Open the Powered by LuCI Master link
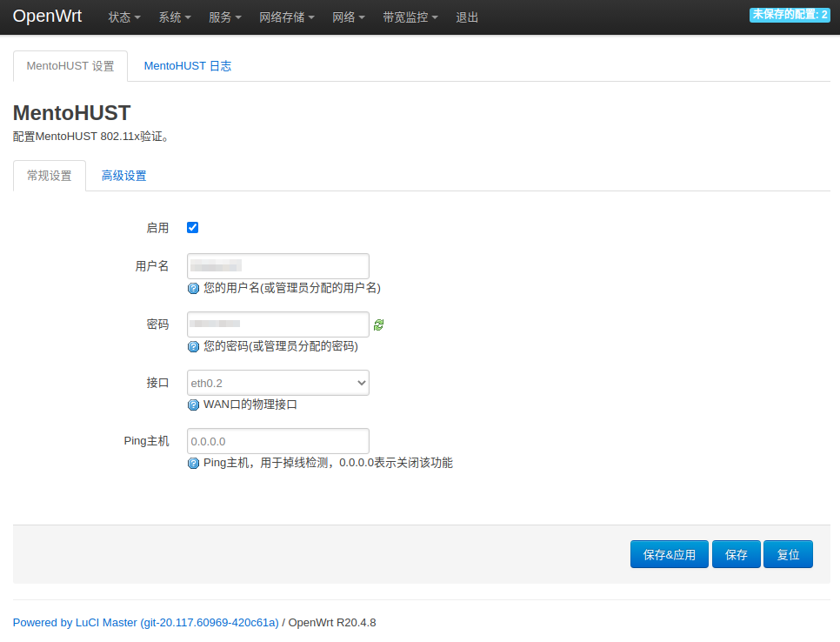 coord(146,622)
